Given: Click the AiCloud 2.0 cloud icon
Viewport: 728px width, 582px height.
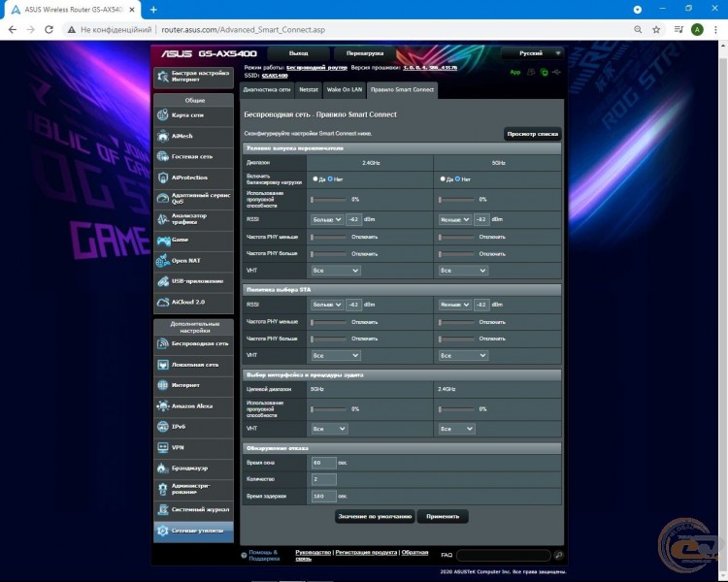Looking at the screenshot, I should [x=162, y=302].
